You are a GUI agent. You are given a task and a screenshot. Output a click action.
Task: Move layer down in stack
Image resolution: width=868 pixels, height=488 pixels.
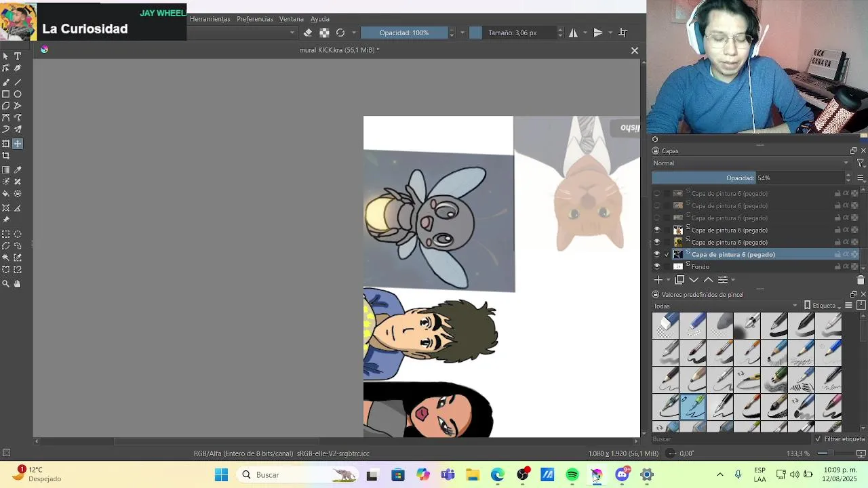[694, 280]
